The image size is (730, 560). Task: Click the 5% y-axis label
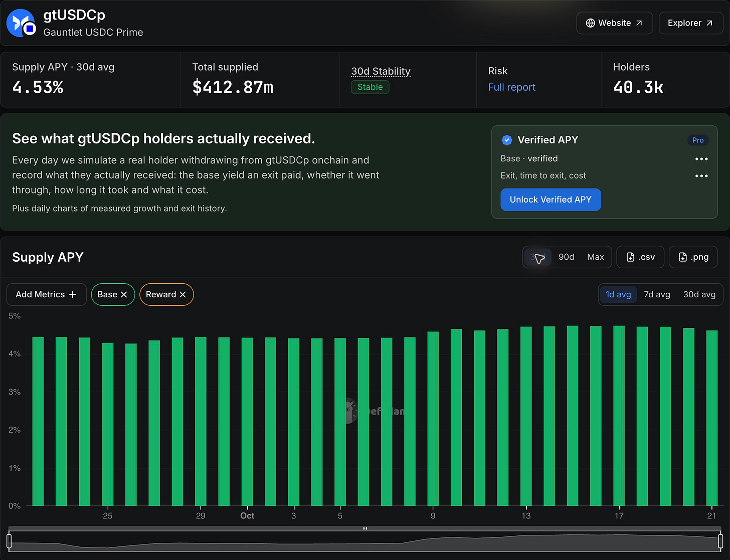pos(15,316)
